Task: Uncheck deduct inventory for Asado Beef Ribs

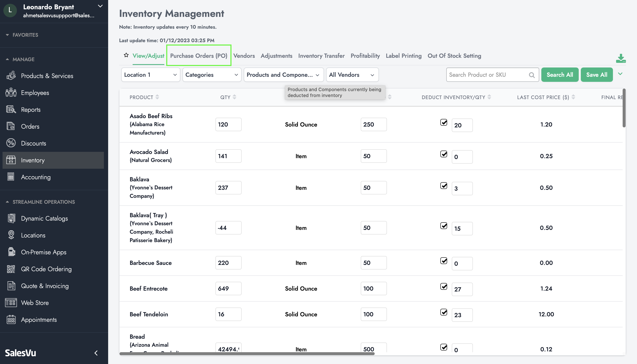Action: point(444,123)
